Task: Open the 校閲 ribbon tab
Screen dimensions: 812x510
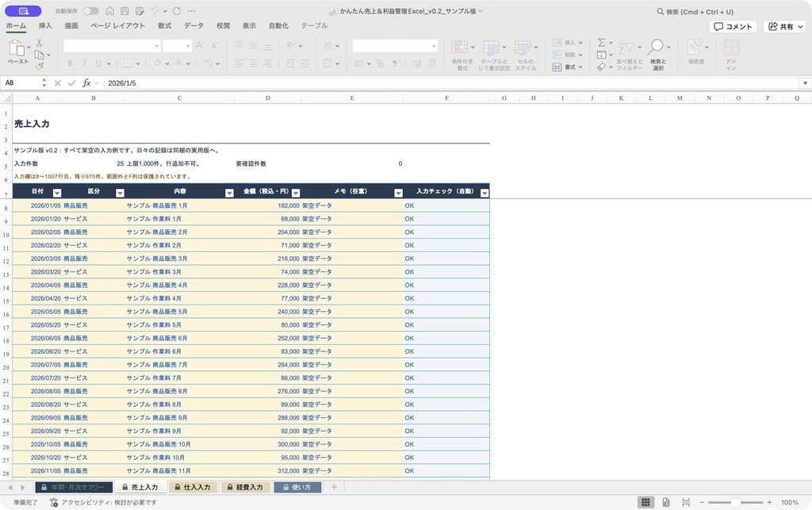Action: (x=223, y=25)
